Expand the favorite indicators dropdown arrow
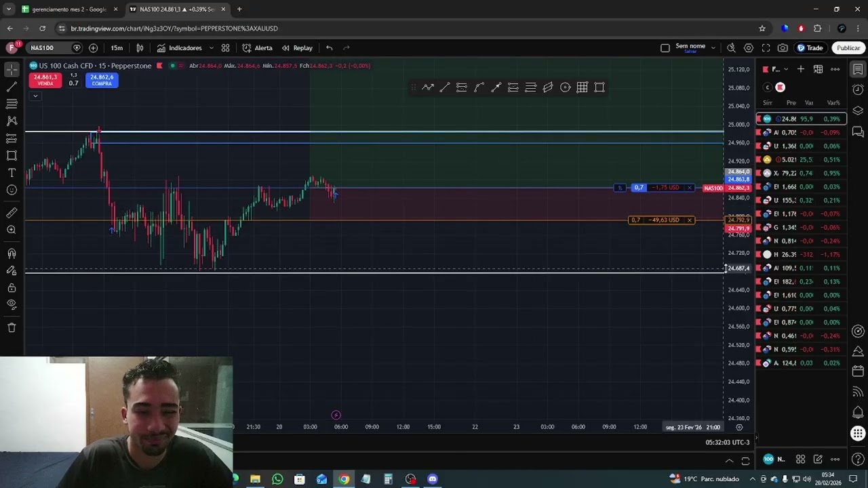868x488 pixels. point(211,48)
